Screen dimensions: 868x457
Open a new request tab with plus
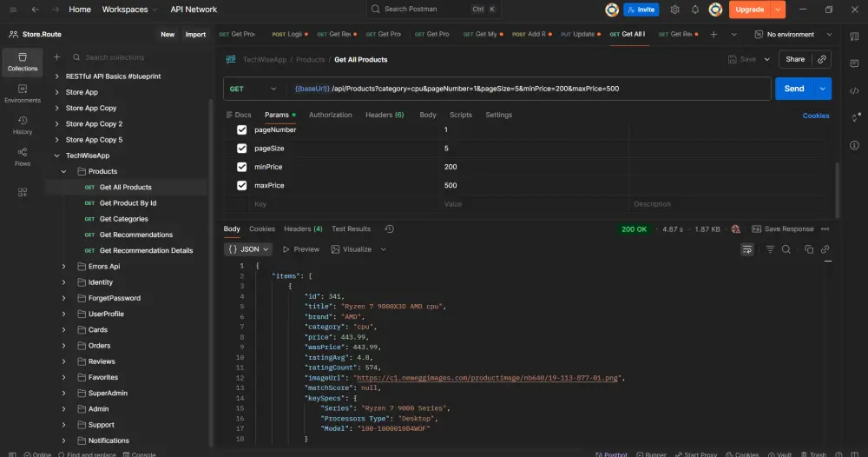pos(713,35)
